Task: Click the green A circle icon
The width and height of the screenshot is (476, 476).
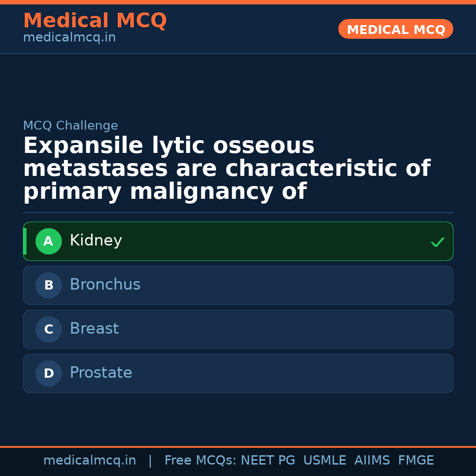Action: pos(48,241)
